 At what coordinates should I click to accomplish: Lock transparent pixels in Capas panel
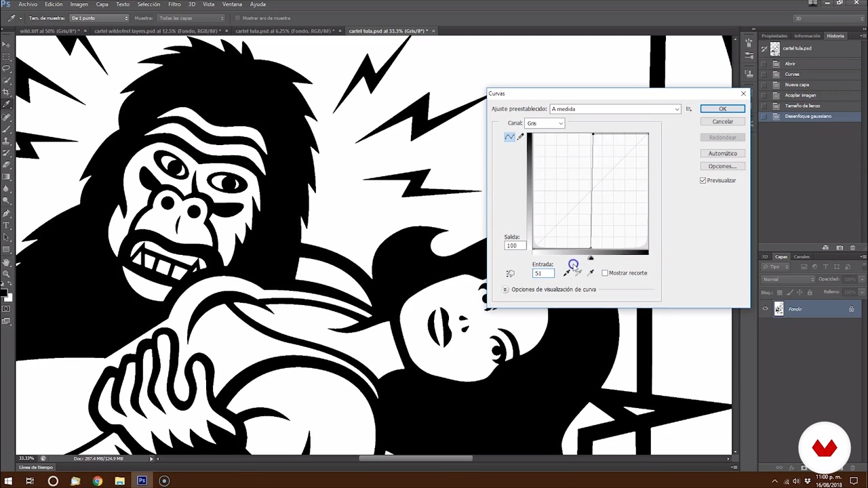pos(781,292)
